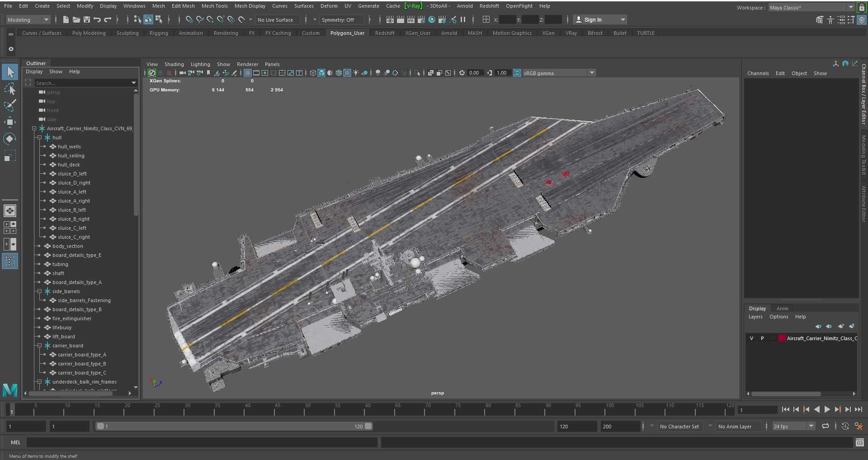
Task: Click the Redo arrow icon
Action: (x=108, y=19)
